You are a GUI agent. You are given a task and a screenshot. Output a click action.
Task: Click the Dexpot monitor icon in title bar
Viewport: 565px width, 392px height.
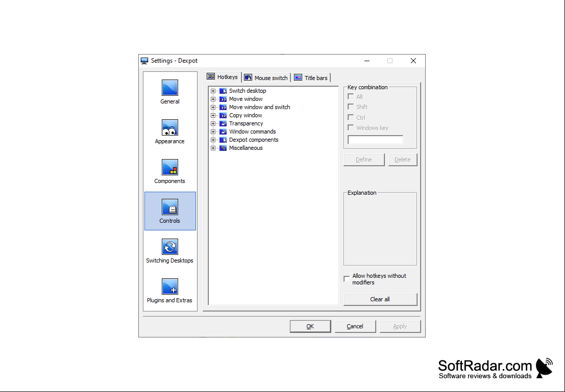(x=144, y=61)
